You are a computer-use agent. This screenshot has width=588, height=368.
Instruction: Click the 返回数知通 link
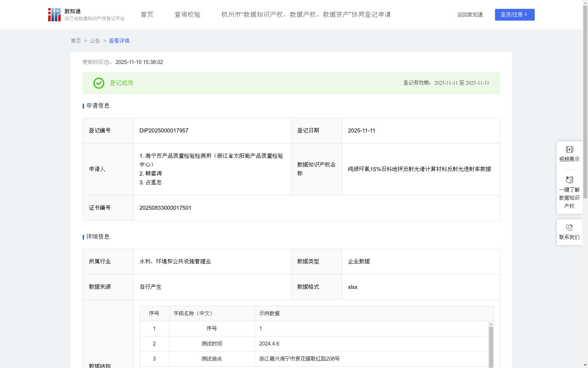pos(470,15)
